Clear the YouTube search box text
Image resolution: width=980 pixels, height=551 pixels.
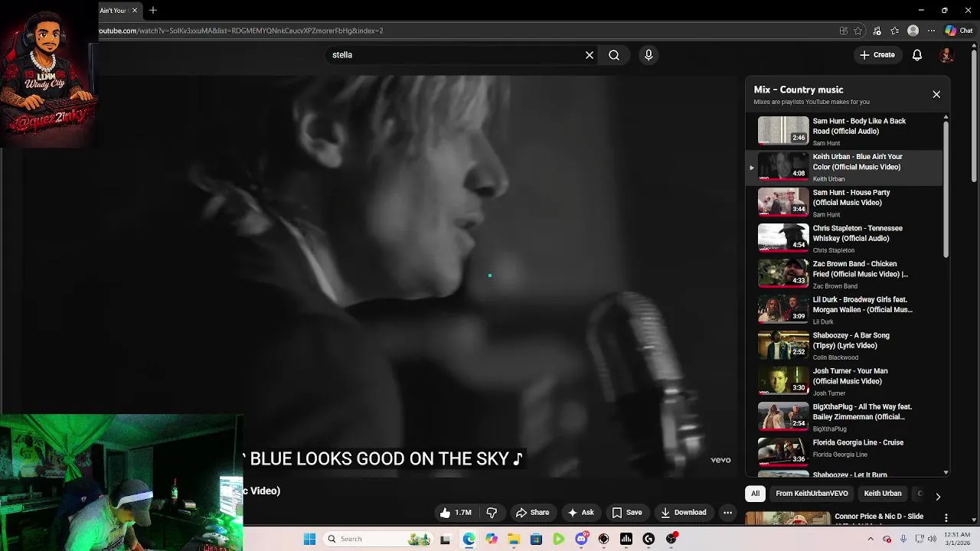pyautogui.click(x=590, y=55)
